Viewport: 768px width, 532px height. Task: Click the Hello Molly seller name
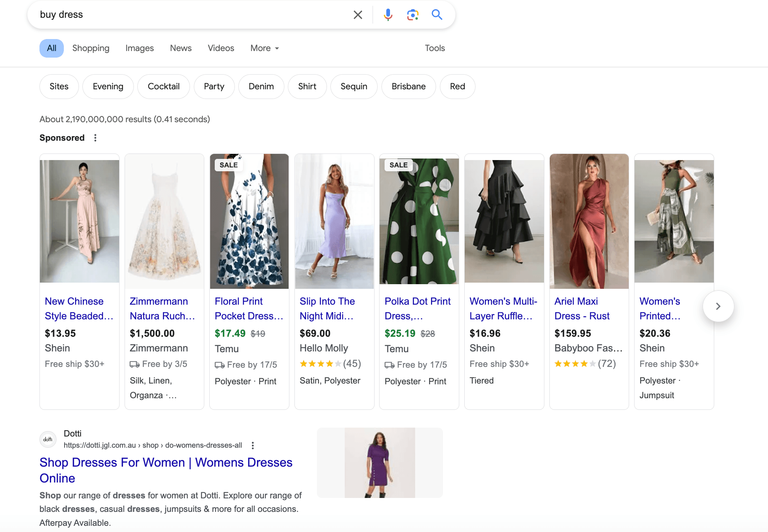click(x=324, y=348)
